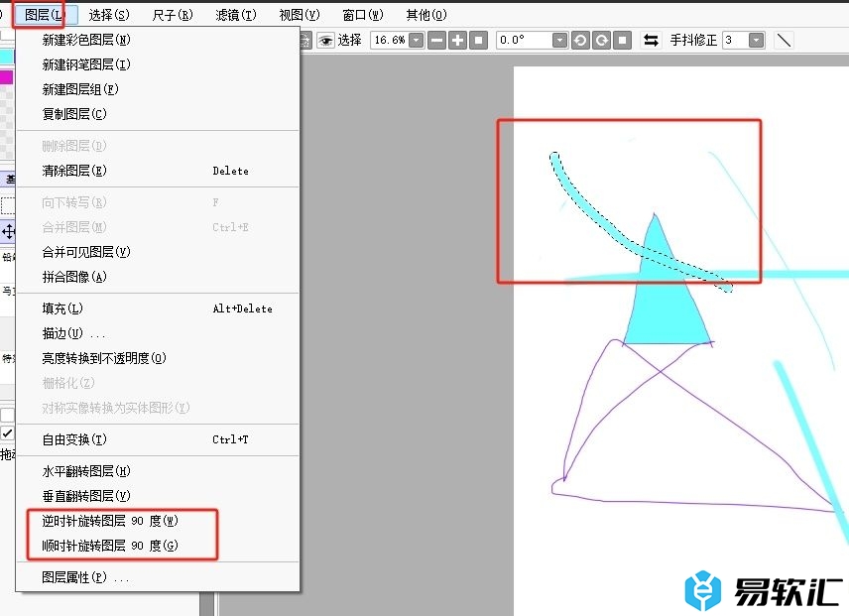Open the 窗口(W) menu
This screenshot has height=616, width=849.
(363, 15)
